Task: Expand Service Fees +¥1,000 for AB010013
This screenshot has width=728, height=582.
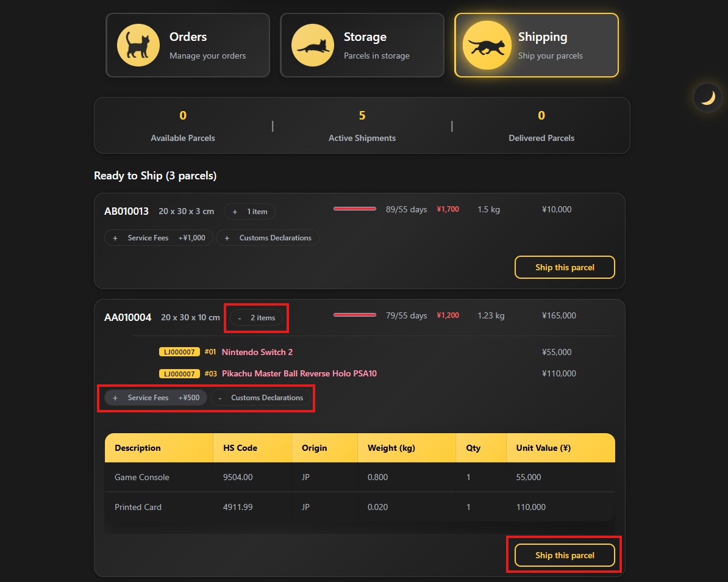Action: 159,238
